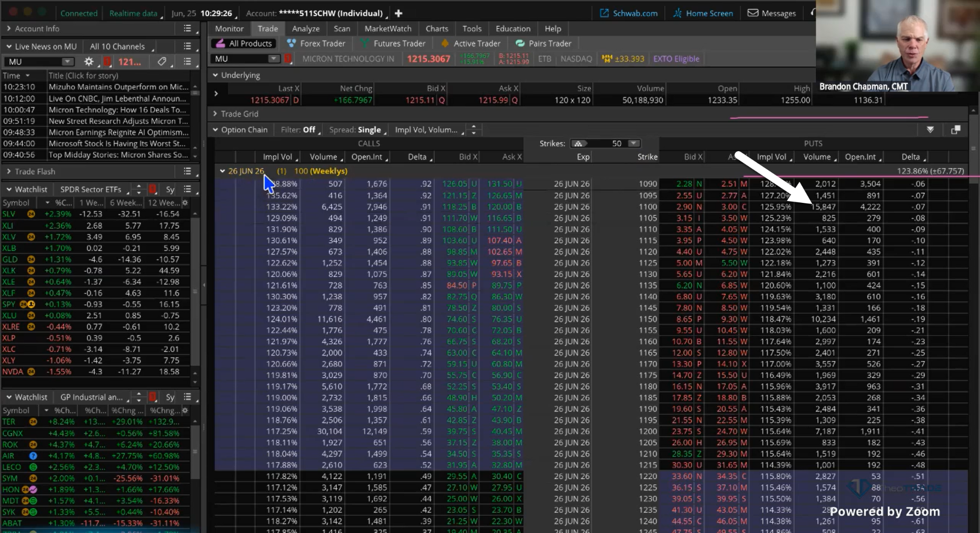
Task: Open the Mizuho Maintains Outperform news story
Action: 119,87
